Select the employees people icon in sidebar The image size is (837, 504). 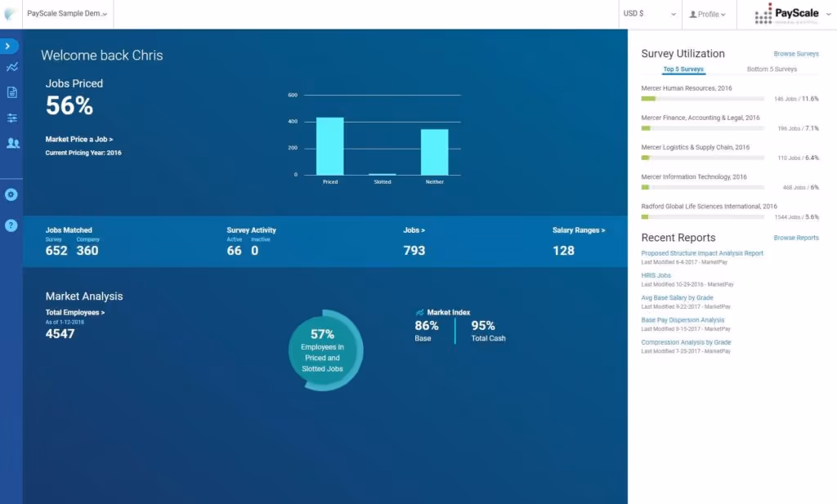pos(11,143)
